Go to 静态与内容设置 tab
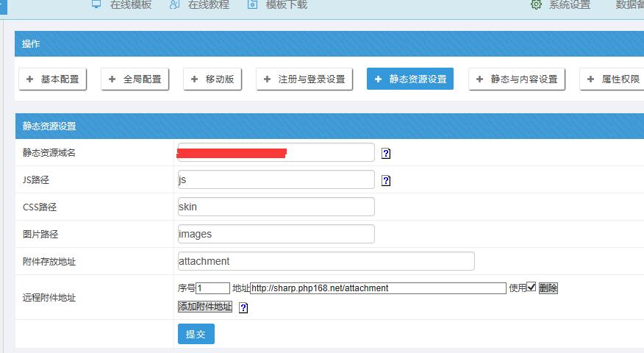The width and height of the screenshot is (644, 353). [x=516, y=79]
